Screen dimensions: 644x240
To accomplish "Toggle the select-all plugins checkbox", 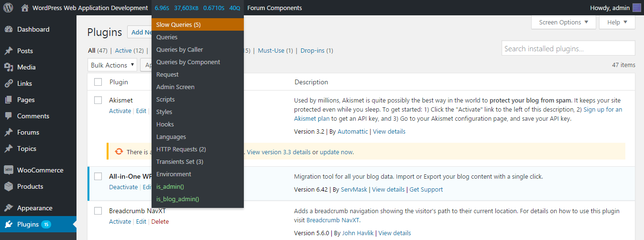I will point(98,82).
